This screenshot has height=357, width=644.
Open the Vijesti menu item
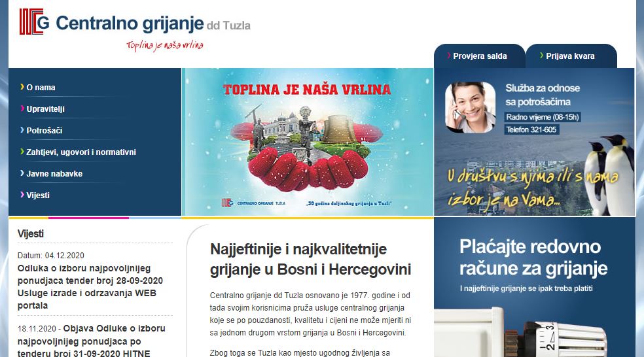point(38,195)
